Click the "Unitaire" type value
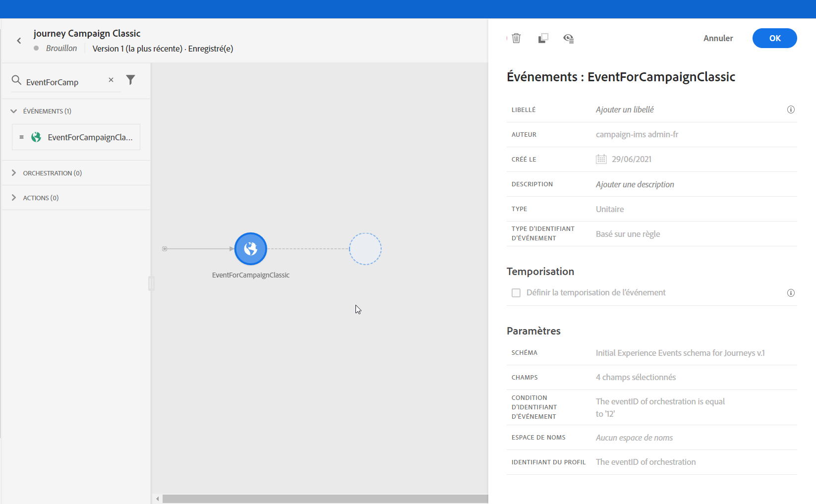The height and width of the screenshot is (504, 816). [x=610, y=209]
